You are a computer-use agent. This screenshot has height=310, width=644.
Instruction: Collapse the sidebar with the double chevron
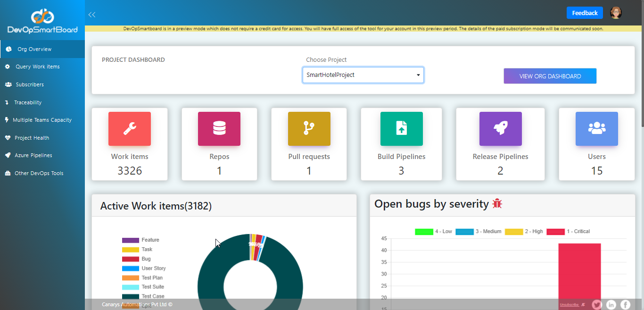[x=92, y=15]
